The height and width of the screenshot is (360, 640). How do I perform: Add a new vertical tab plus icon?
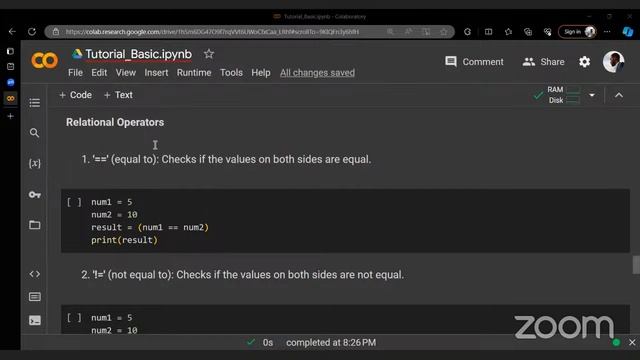tap(11, 116)
